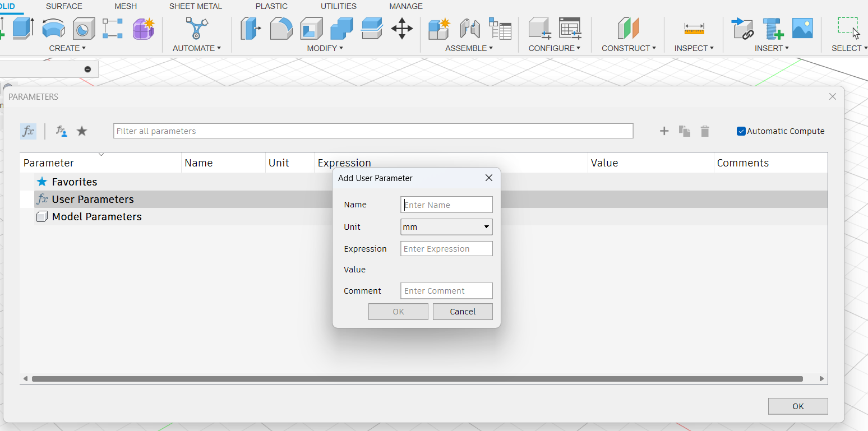Select the Hole tool icon
Viewport: 868px width, 431px height.
(x=84, y=28)
